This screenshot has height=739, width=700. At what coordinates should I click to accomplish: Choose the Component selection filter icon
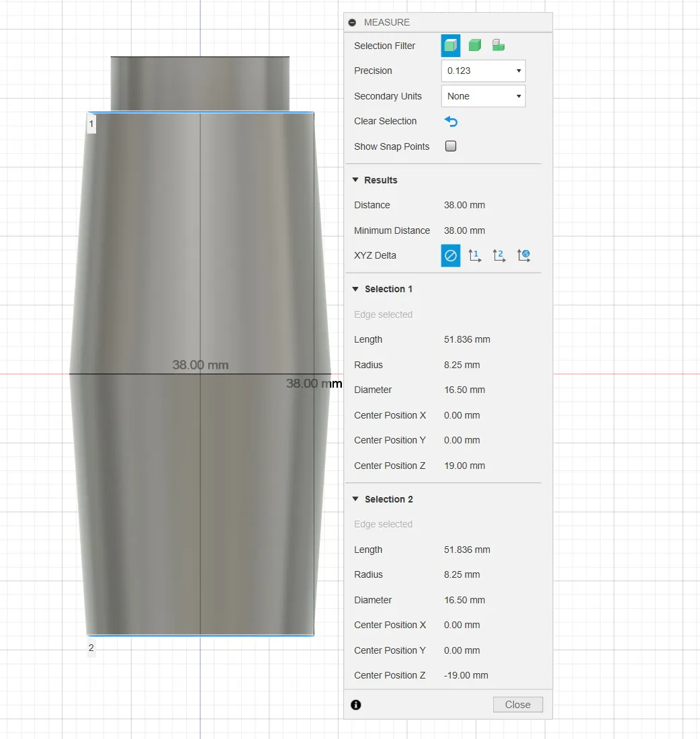(498, 46)
